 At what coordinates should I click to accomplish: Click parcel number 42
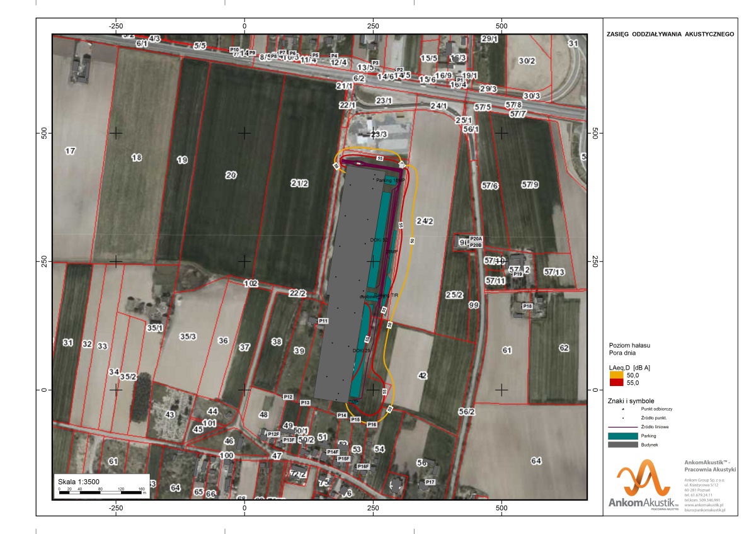[x=423, y=375]
